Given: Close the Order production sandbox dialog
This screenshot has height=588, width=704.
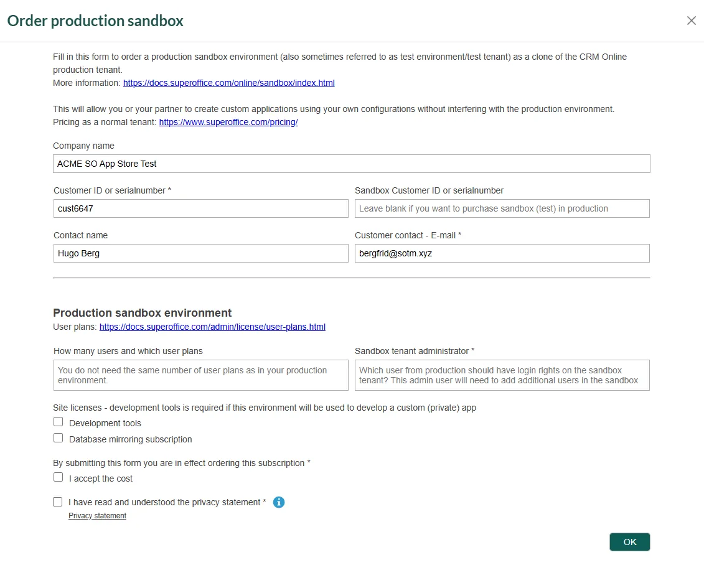Looking at the screenshot, I should tap(691, 21).
